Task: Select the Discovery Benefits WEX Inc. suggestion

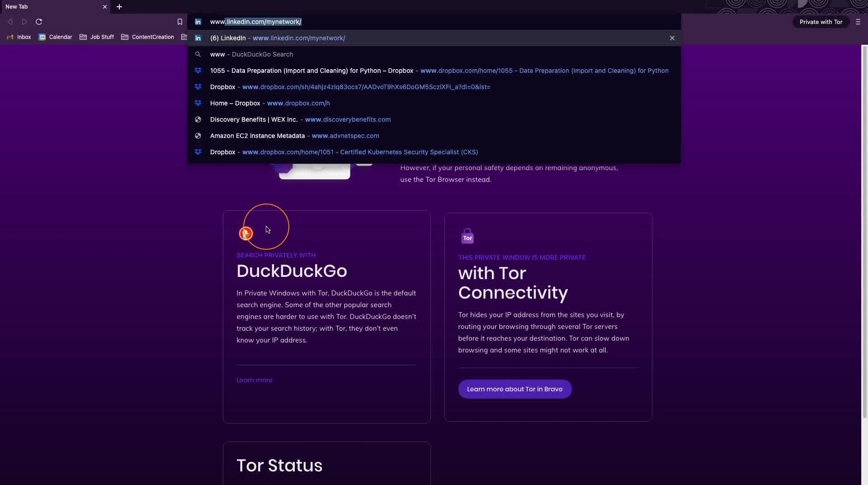Action: point(434,119)
